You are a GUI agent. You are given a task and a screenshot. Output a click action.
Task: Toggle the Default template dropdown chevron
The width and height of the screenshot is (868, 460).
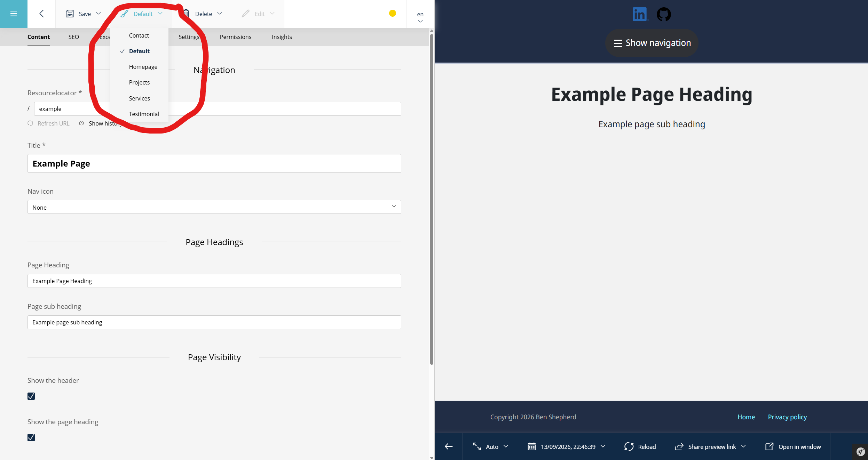[160, 14]
